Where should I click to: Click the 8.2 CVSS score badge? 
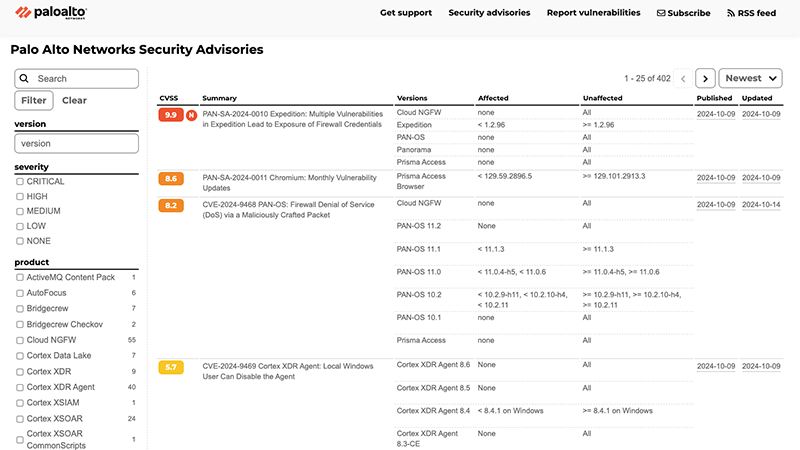point(171,206)
